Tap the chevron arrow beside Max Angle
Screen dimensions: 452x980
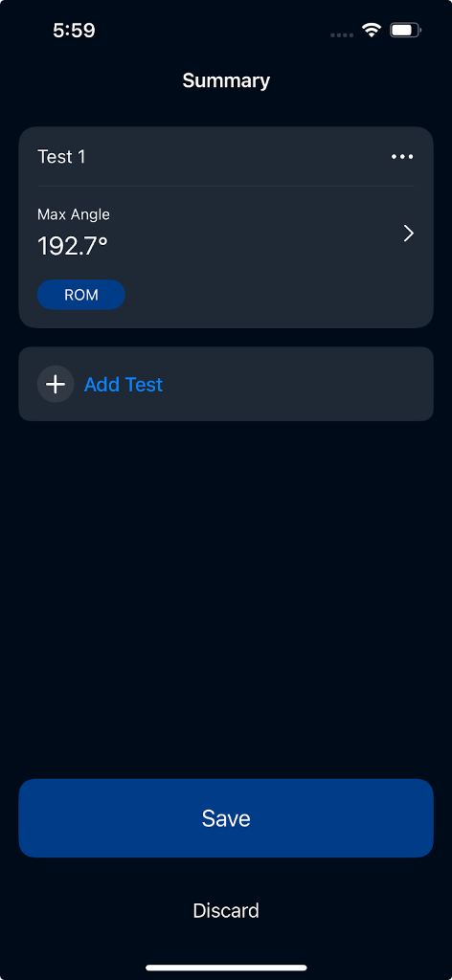click(409, 234)
